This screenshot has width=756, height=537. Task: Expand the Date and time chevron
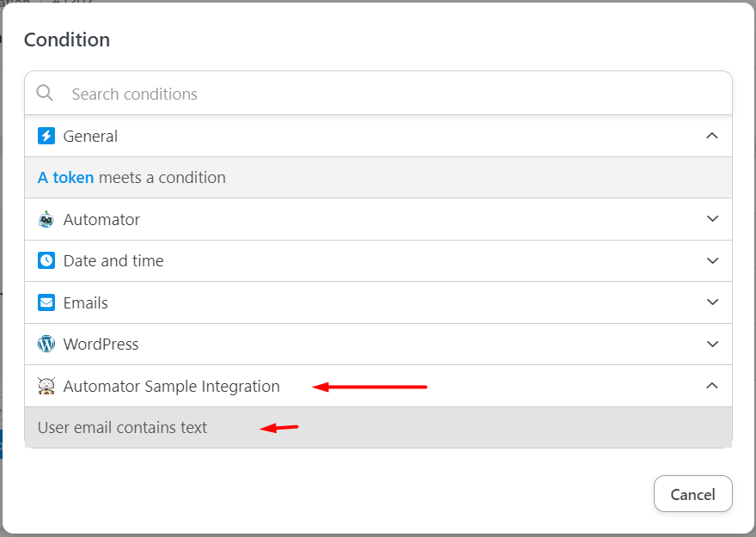[x=711, y=260]
